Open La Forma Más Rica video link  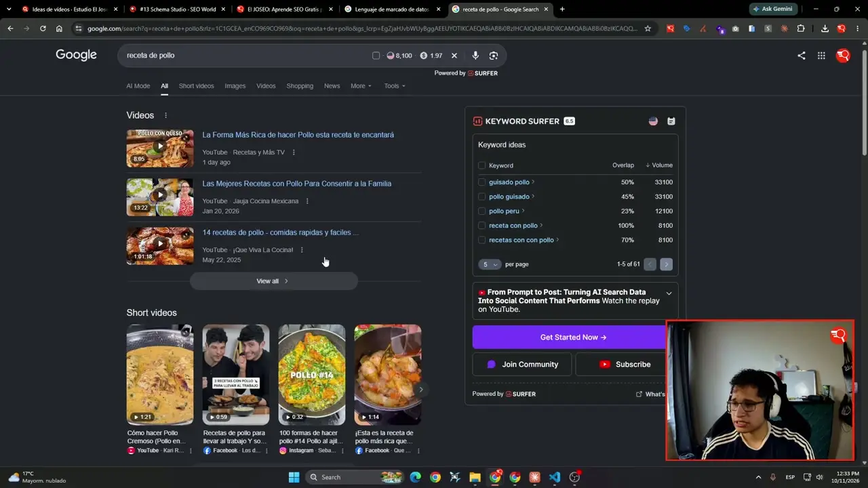pos(298,135)
